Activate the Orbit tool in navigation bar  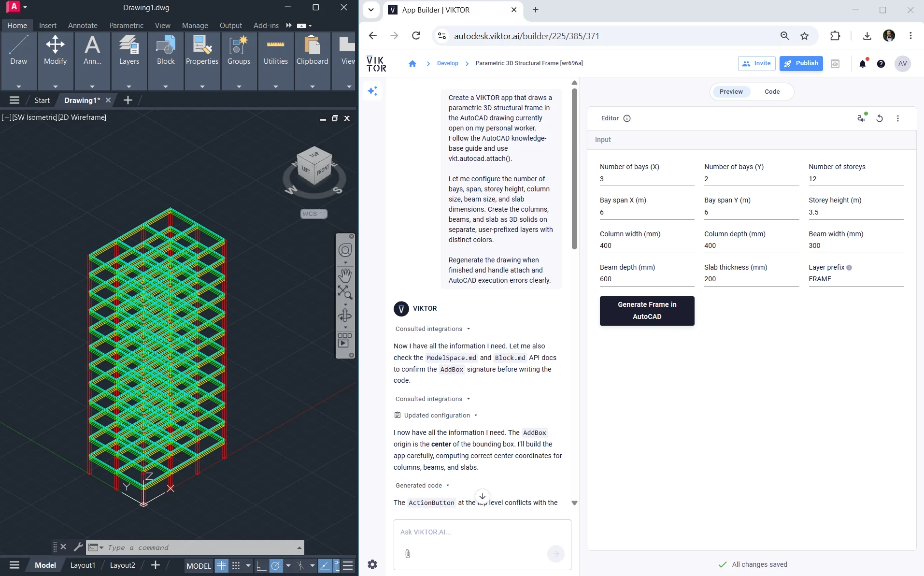(345, 316)
